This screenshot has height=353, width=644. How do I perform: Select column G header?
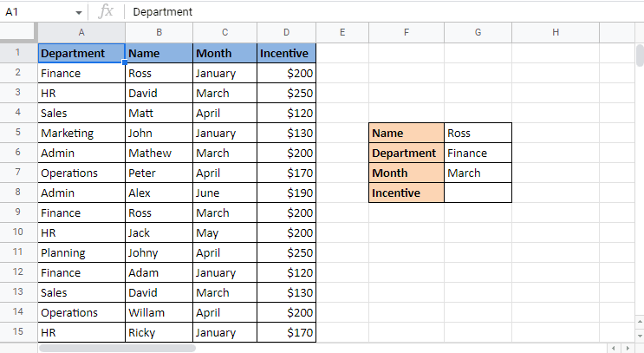coord(478,33)
